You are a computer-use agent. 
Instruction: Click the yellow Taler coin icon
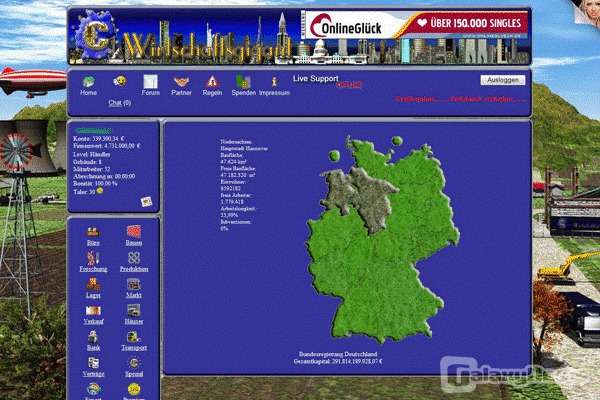(100, 191)
